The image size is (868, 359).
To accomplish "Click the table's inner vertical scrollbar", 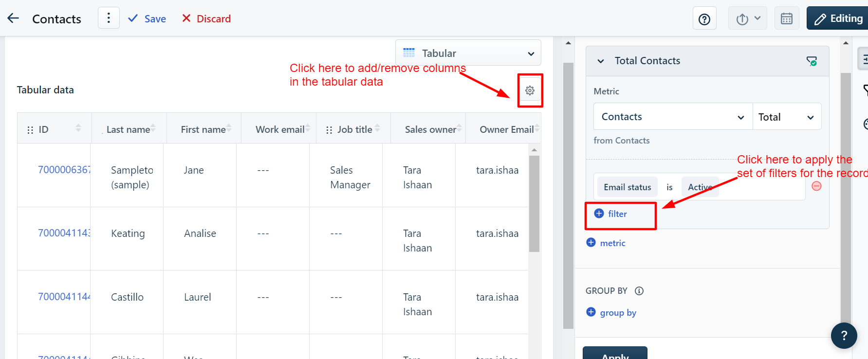I will (534, 203).
